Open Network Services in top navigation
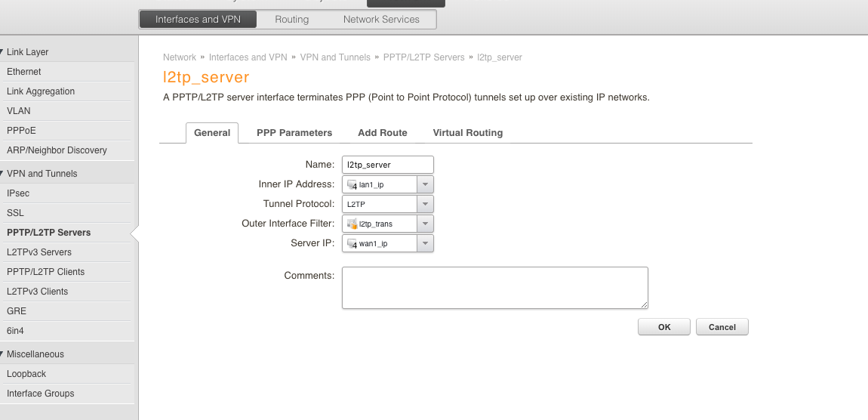This screenshot has height=420, width=868. click(x=381, y=20)
